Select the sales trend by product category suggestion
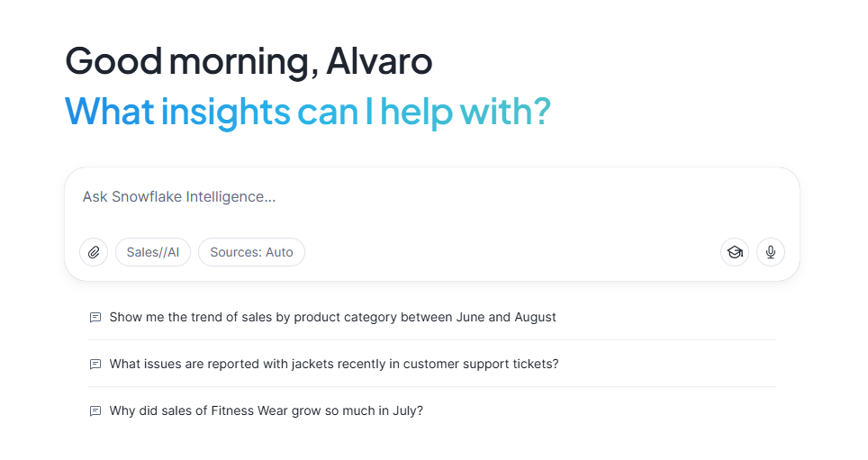Viewport: 868px width, 460px height. click(x=332, y=317)
